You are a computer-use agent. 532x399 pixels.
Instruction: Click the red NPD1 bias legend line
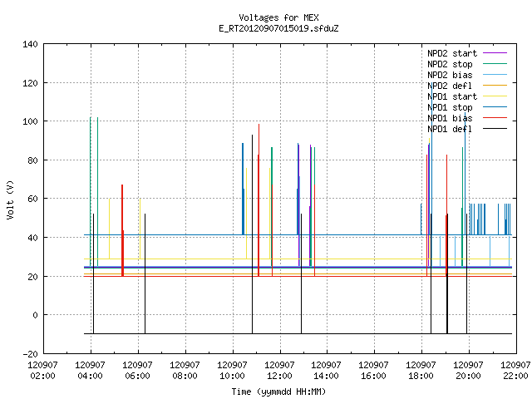(x=495, y=118)
